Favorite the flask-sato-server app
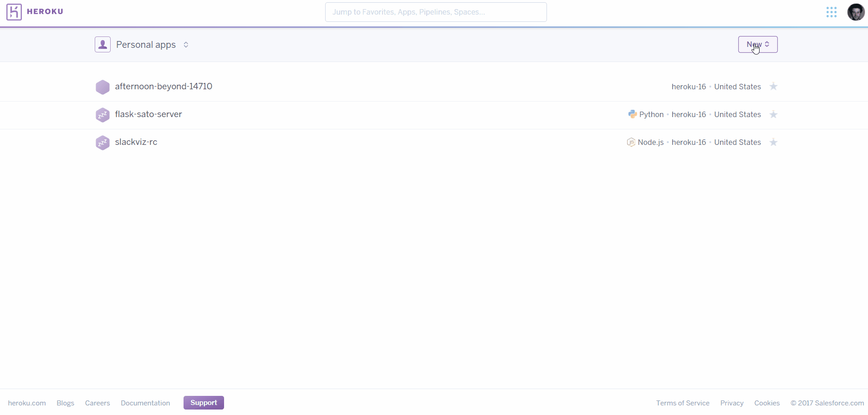 [x=774, y=114]
